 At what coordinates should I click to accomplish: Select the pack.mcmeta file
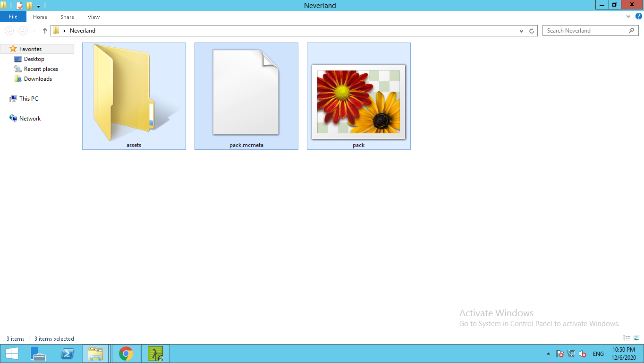tap(246, 96)
